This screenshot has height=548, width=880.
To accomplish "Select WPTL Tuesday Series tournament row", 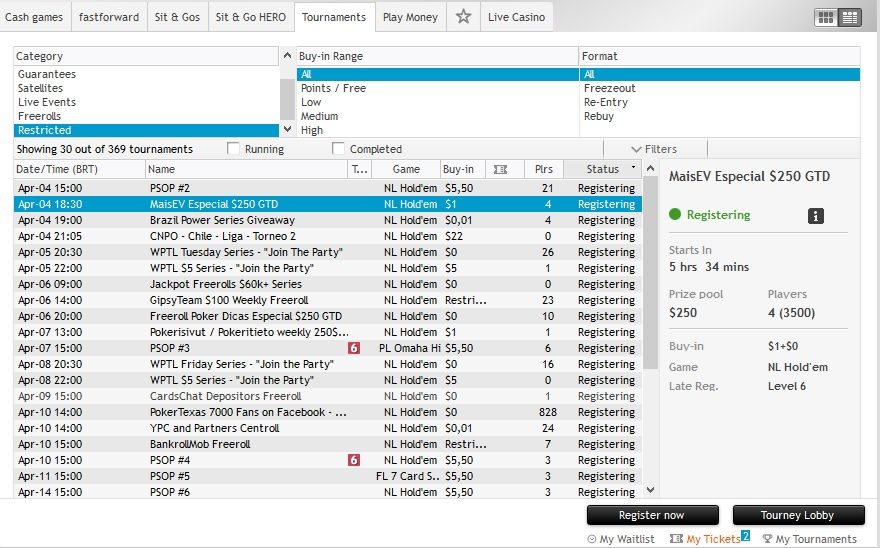I will coord(328,252).
